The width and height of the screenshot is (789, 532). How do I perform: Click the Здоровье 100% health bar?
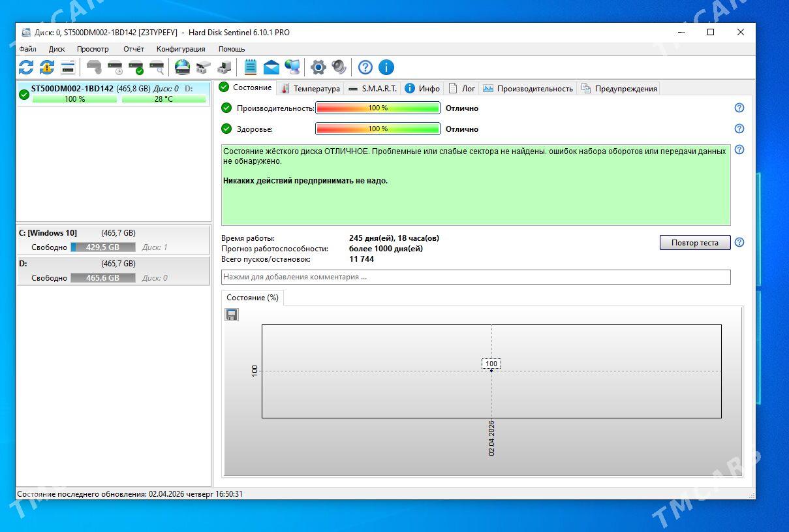point(377,129)
